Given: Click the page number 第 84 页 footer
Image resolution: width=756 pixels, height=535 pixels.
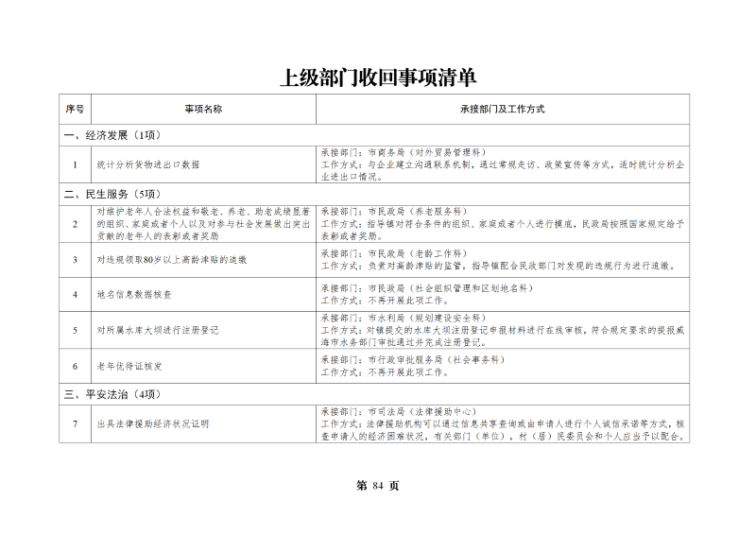Looking at the screenshot, I should [377, 486].
